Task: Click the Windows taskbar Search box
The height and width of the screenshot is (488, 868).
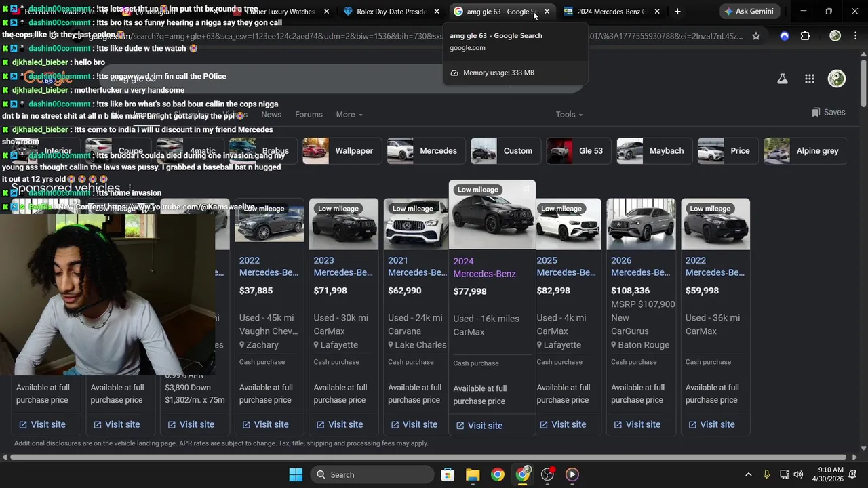Action: (373, 474)
